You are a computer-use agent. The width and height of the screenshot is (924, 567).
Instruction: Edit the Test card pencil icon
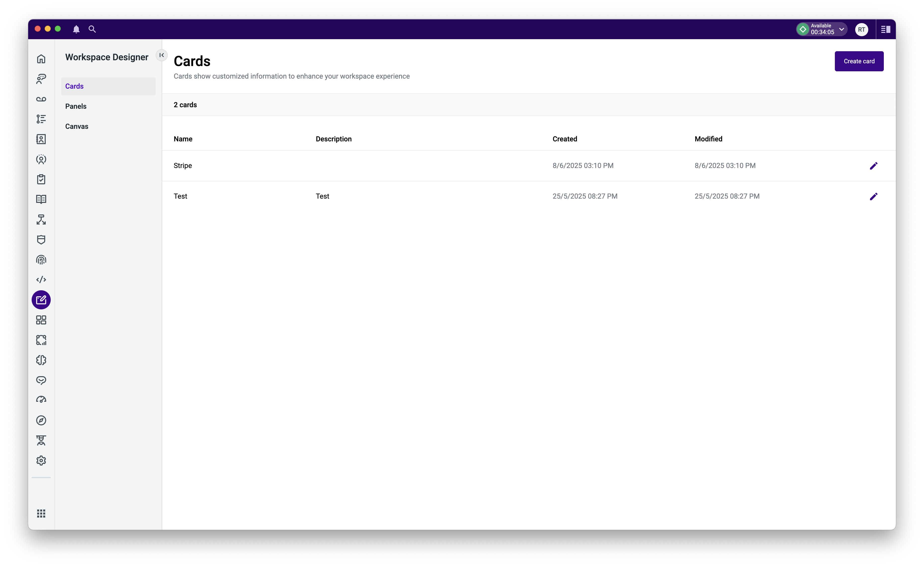pyautogui.click(x=874, y=197)
